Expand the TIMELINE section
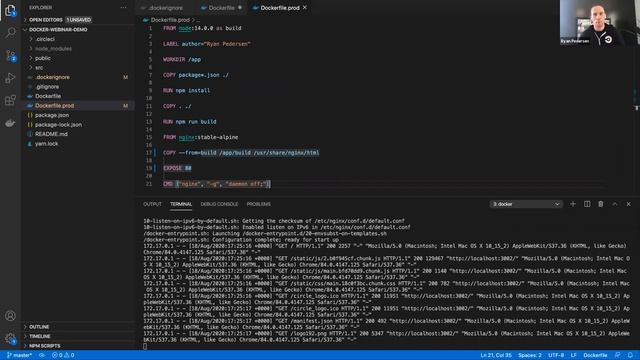The width and height of the screenshot is (640, 360). [40, 336]
